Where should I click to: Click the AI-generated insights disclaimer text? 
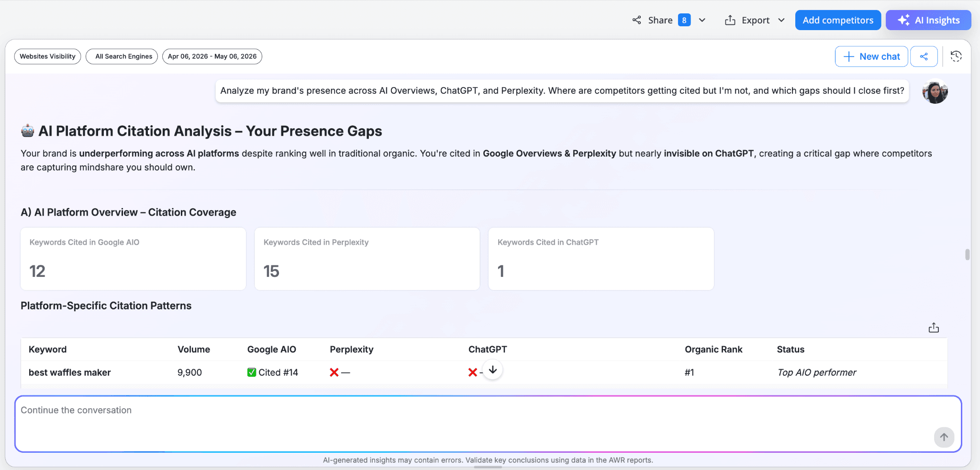pos(488,460)
